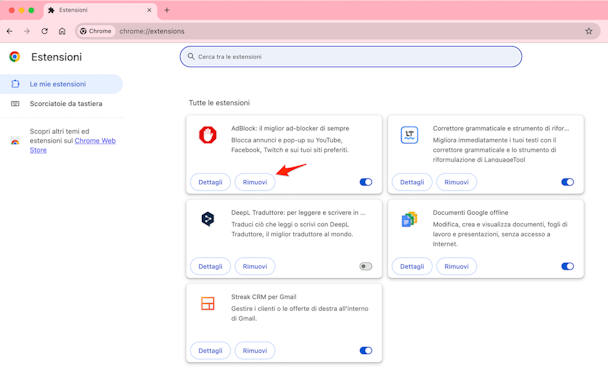Screen dimensions: 608x376
Task: Click the Documenti Google offline title
Action: tap(470, 212)
